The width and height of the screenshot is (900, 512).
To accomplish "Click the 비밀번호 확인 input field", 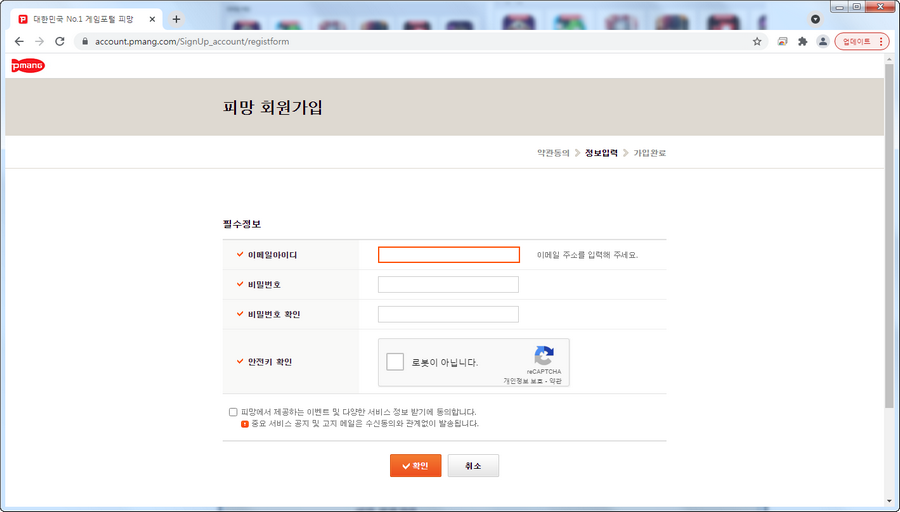I will tap(448, 314).
